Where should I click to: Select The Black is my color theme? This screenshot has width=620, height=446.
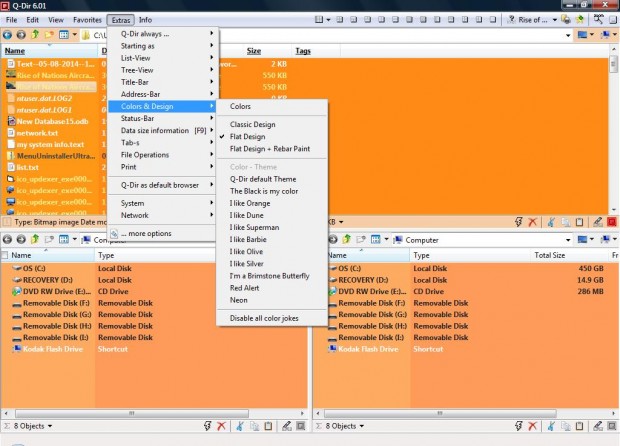tap(264, 191)
